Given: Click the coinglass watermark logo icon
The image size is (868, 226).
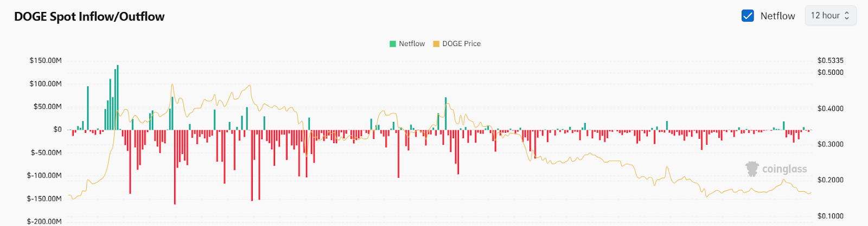Looking at the screenshot, I should click(752, 169).
